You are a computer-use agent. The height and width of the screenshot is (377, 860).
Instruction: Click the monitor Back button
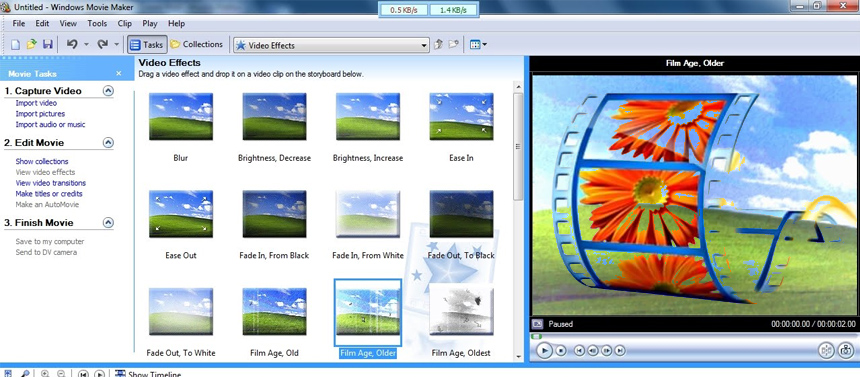[579, 350]
